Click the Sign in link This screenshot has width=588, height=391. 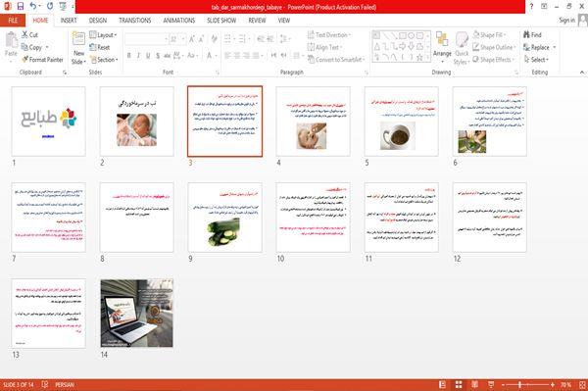[x=566, y=21]
